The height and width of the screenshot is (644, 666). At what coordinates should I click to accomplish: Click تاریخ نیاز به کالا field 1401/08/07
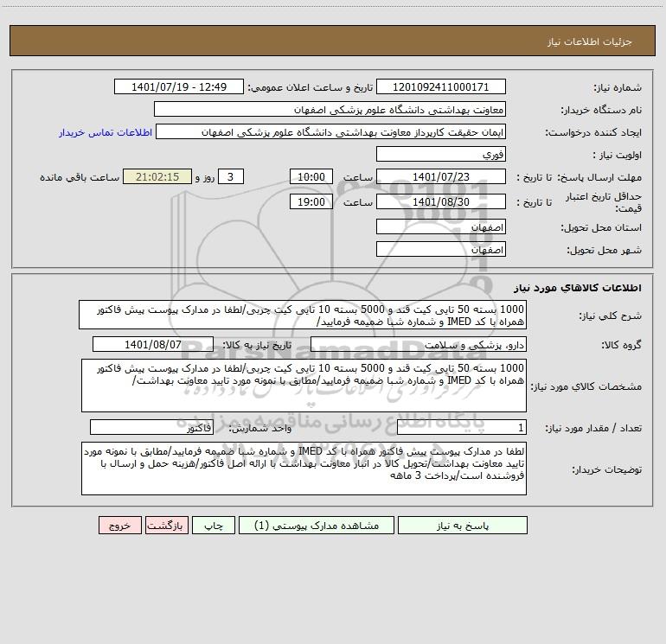[x=153, y=344]
